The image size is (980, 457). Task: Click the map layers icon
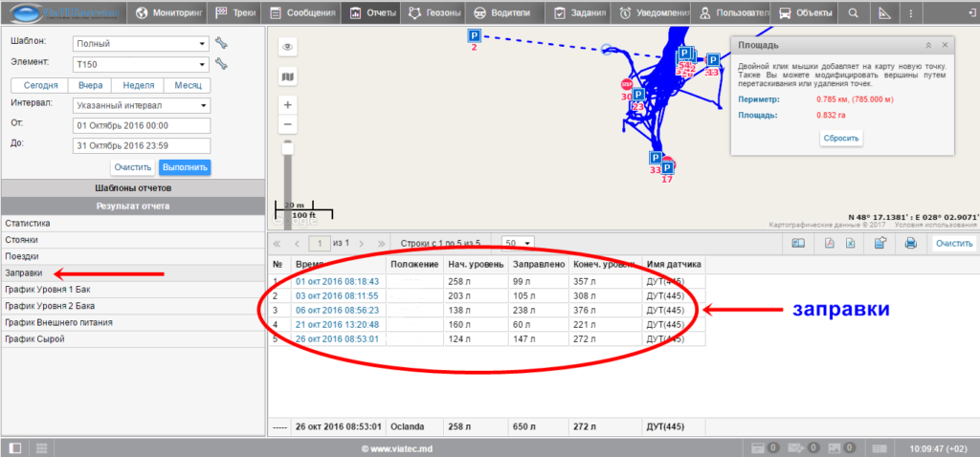[286, 76]
